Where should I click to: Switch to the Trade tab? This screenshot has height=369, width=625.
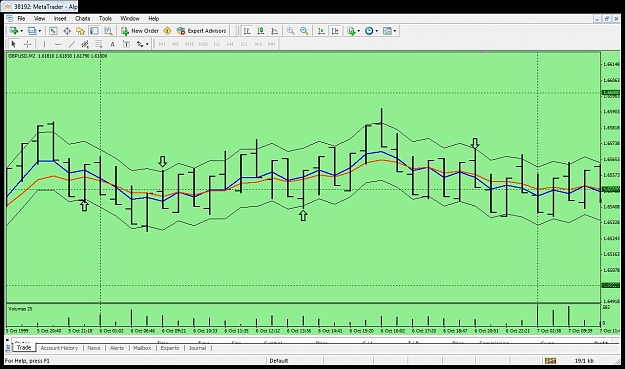coord(24,347)
